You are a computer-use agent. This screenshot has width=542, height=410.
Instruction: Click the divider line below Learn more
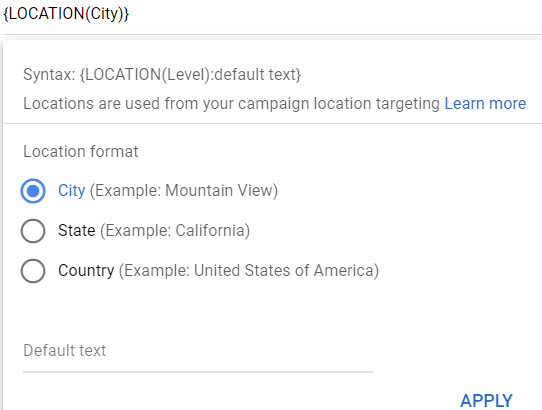coord(272,123)
